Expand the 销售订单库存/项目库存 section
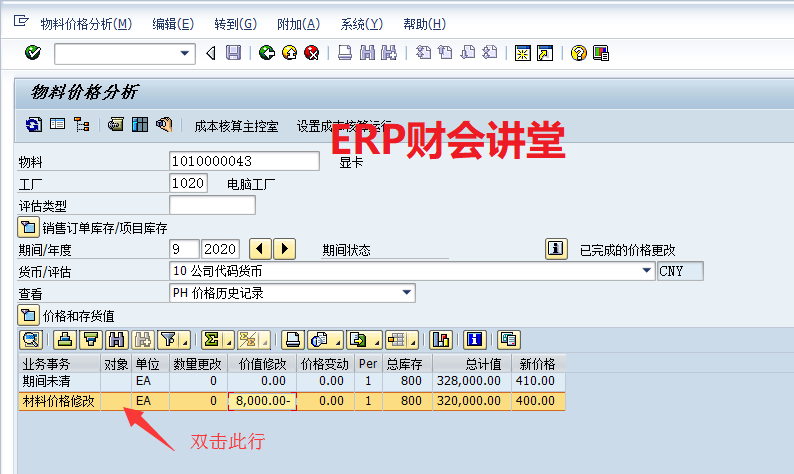 tap(28, 227)
